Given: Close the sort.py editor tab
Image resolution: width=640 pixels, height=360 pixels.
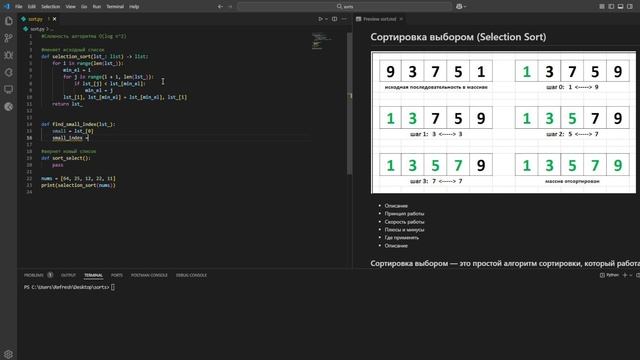Looking at the screenshot, I should pyautogui.click(x=54, y=19).
